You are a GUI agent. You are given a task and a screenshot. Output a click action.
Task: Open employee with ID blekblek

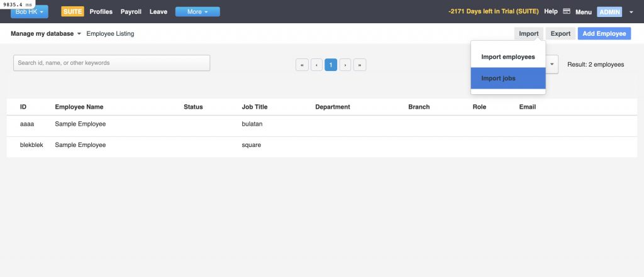31,145
